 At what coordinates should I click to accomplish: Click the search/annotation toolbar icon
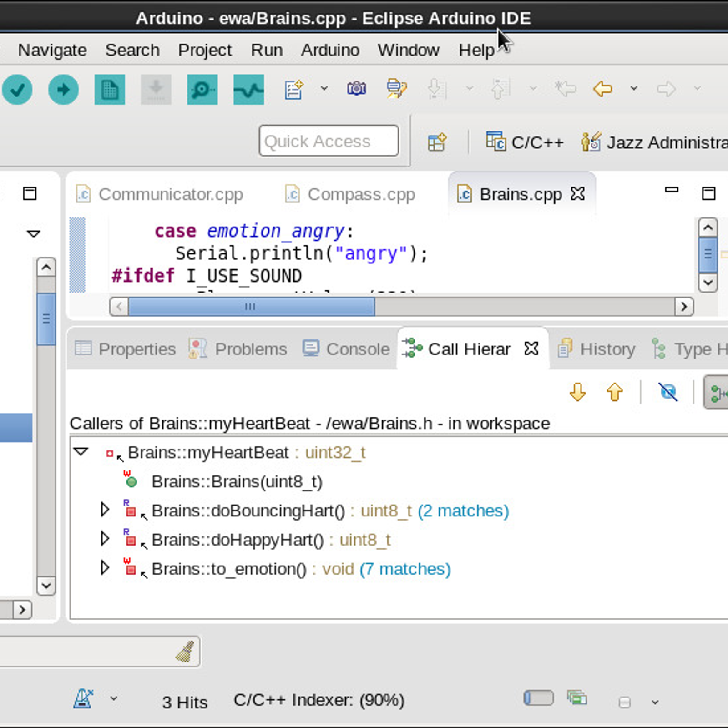tap(397, 88)
